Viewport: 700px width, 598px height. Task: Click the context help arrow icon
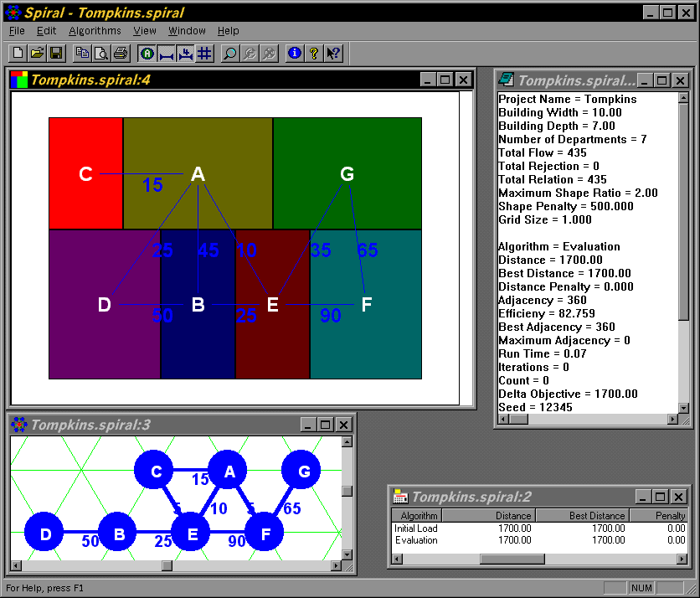click(x=332, y=54)
